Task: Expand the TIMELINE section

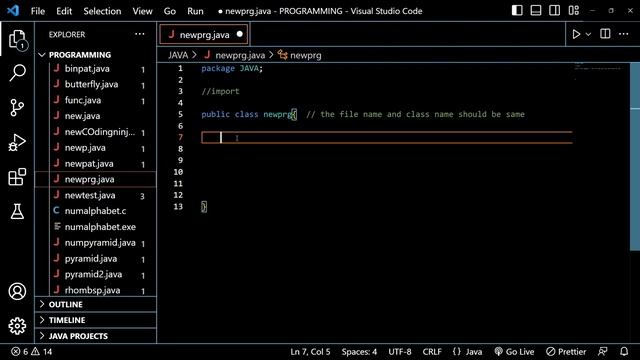Action: point(96,320)
